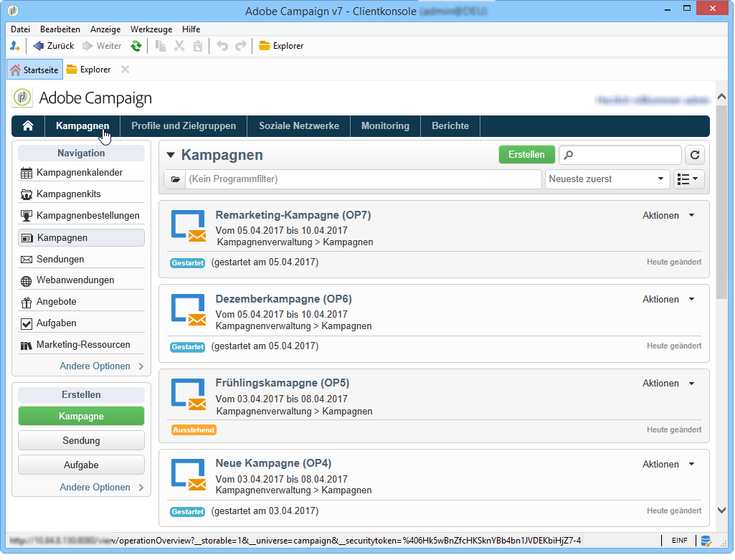Click the scroll down arrow
The width and height of the screenshot is (735, 560).
click(722, 511)
